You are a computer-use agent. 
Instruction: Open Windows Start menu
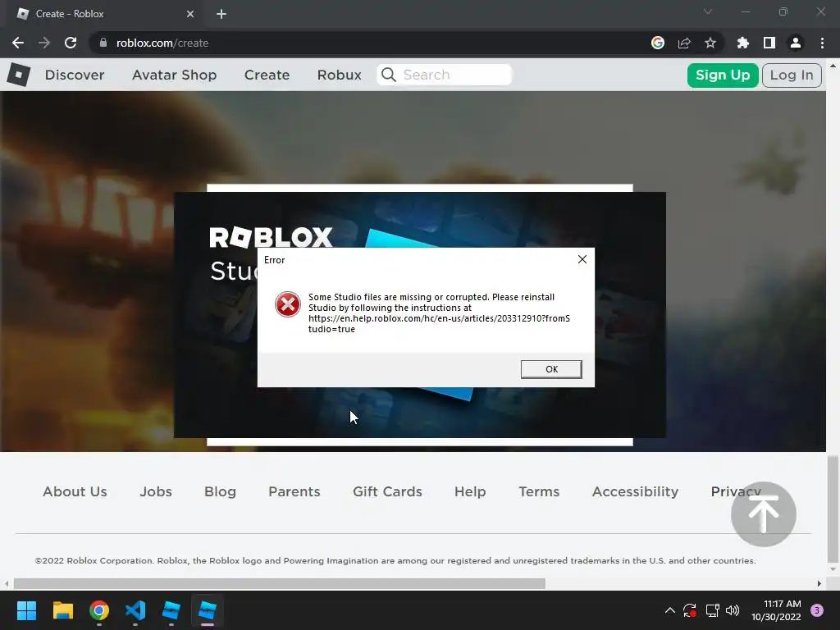tap(26, 610)
